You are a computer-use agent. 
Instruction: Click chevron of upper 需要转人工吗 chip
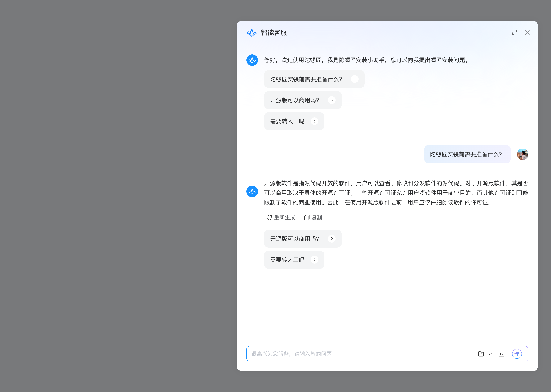coord(315,121)
